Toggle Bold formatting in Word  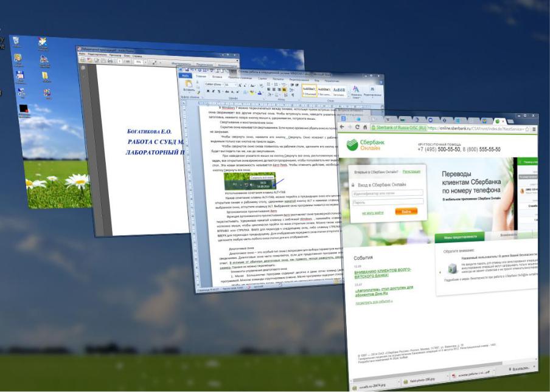(208, 91)
